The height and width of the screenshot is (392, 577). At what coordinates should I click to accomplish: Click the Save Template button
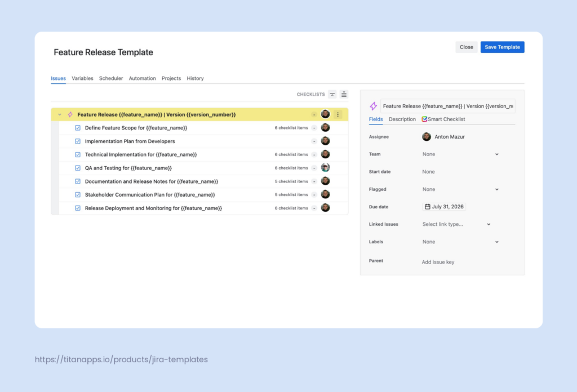[502, 47]
